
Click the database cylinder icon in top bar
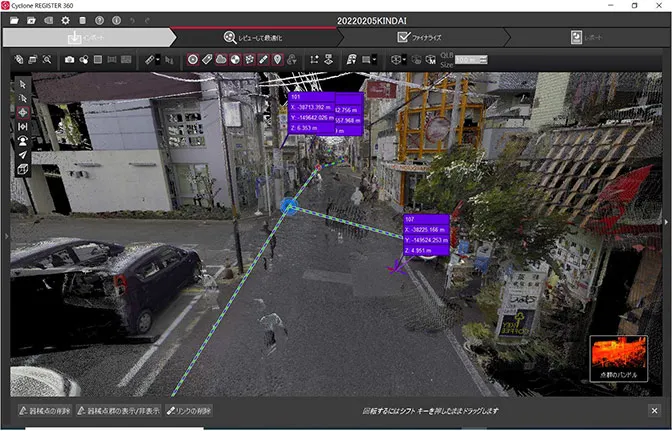pos(82,21)
